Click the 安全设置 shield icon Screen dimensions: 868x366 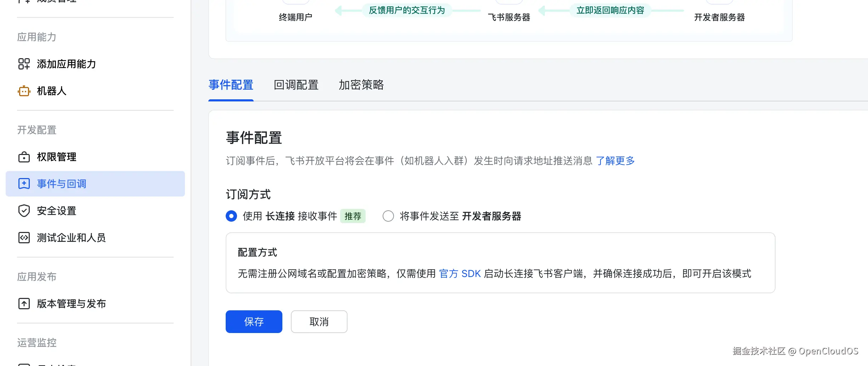click(x=24, y=211)
